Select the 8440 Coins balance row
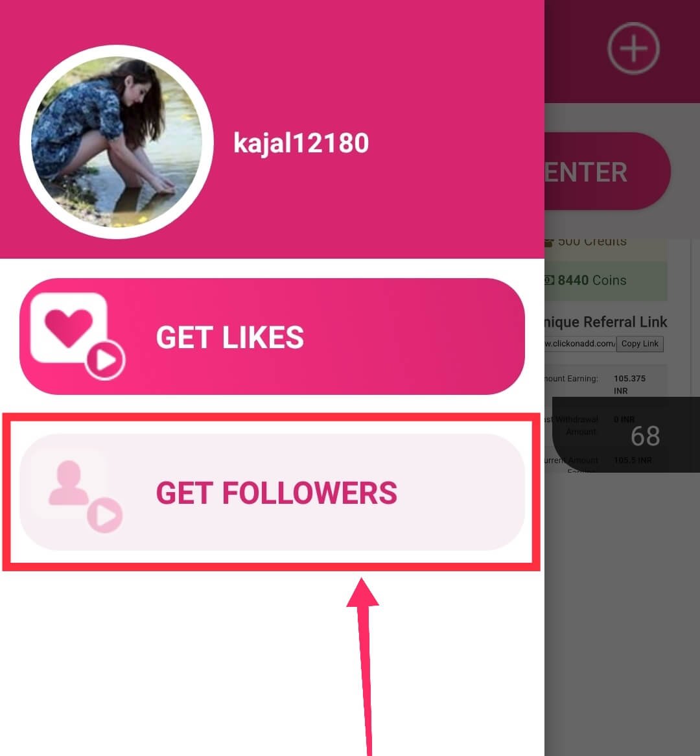This screenshot has height=756, width=700. [606, 281]
